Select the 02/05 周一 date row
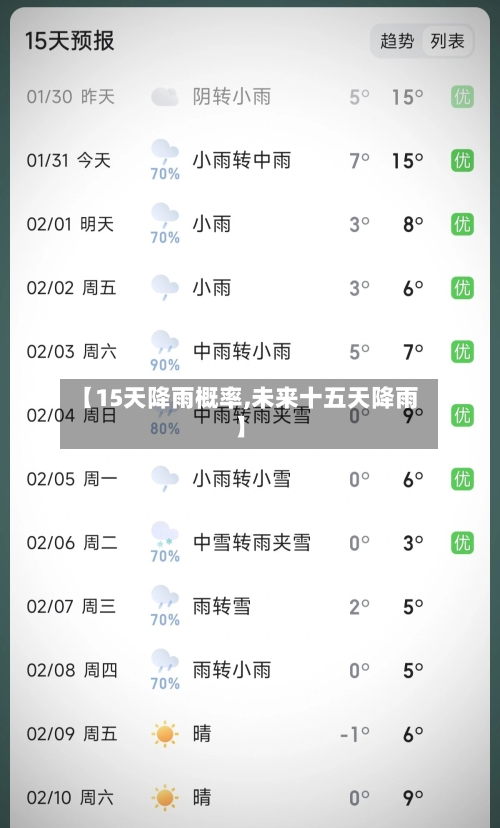The image size is (500, 828). click(250, 479)
